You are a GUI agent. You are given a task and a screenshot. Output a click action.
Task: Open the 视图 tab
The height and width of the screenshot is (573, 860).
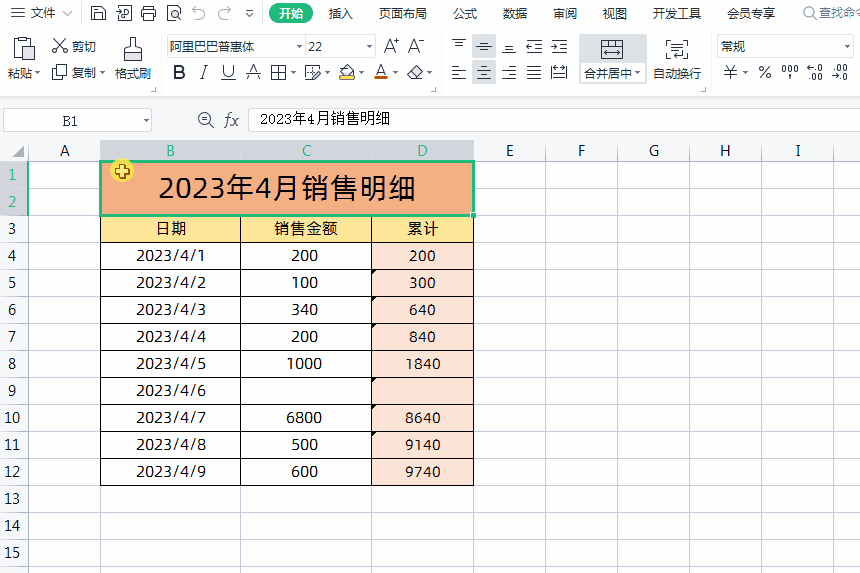click(614, 13)
